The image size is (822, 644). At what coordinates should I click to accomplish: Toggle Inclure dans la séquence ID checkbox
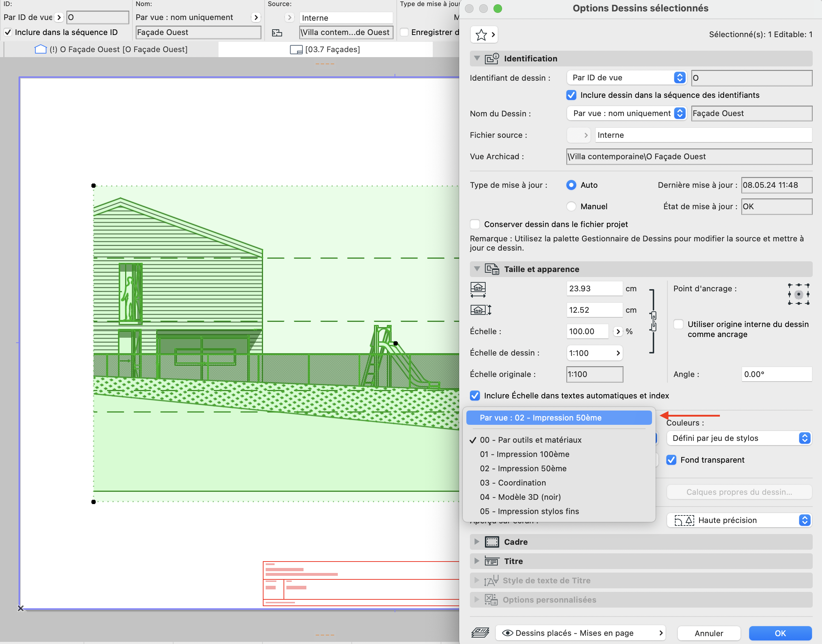click(8, 32)
